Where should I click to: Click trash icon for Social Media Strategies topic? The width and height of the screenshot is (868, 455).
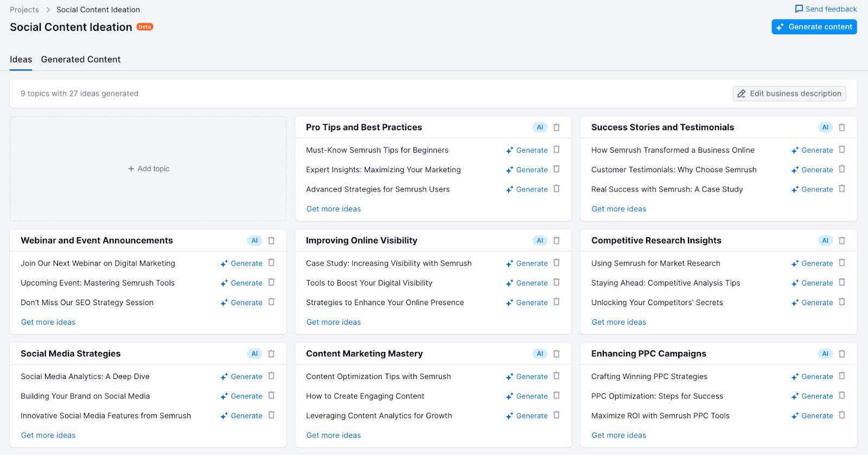[271, 354]
